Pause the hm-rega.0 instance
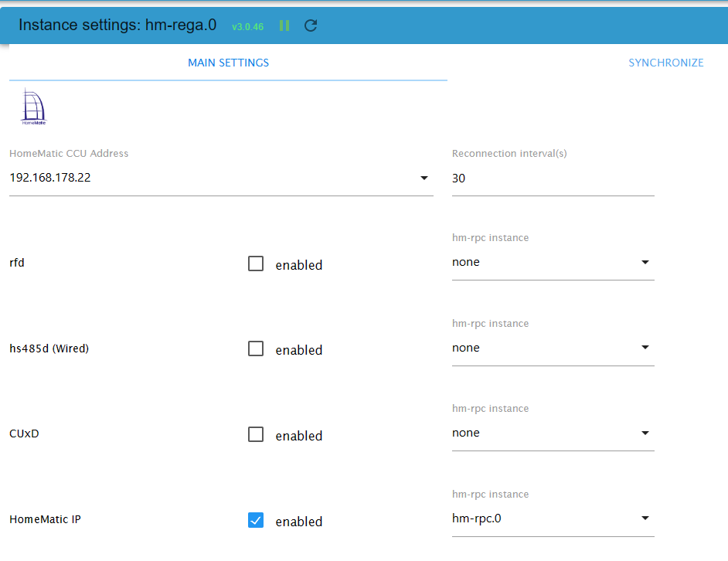The height and width of the screenshot is (561, 728). pos(284,25)
